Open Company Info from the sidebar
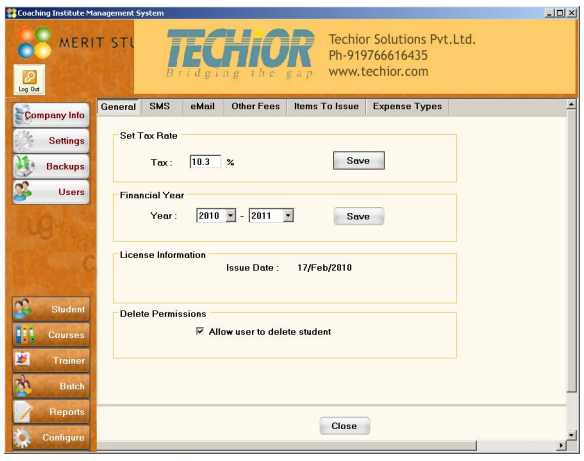The width and height of the screenshot is (584, 461). coord(51,115)
